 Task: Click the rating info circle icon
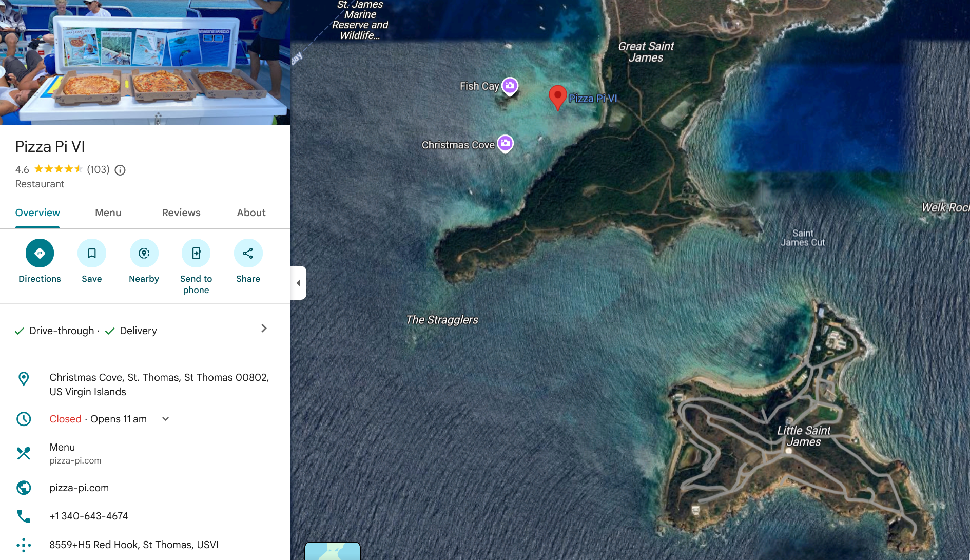click(x=120, y=170)
